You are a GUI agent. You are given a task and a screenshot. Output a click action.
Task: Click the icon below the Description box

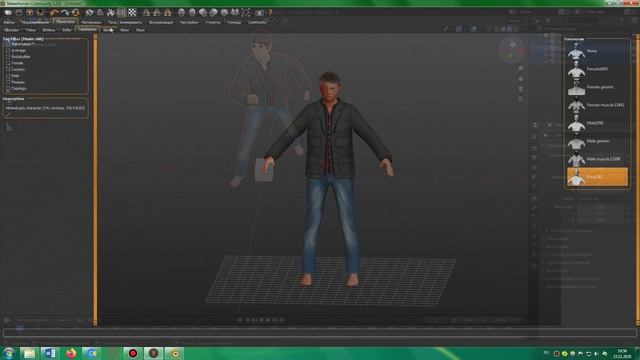[x=9, y=128]
